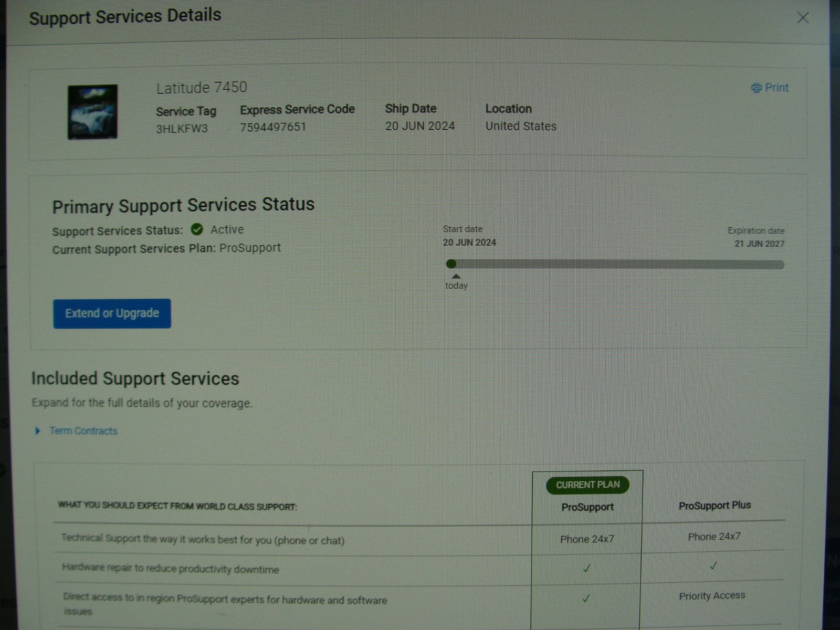The width and height of the screenshot is (840, 630).
Task: Click the today triangle marker under the timeline
Action: pos(456,276)
